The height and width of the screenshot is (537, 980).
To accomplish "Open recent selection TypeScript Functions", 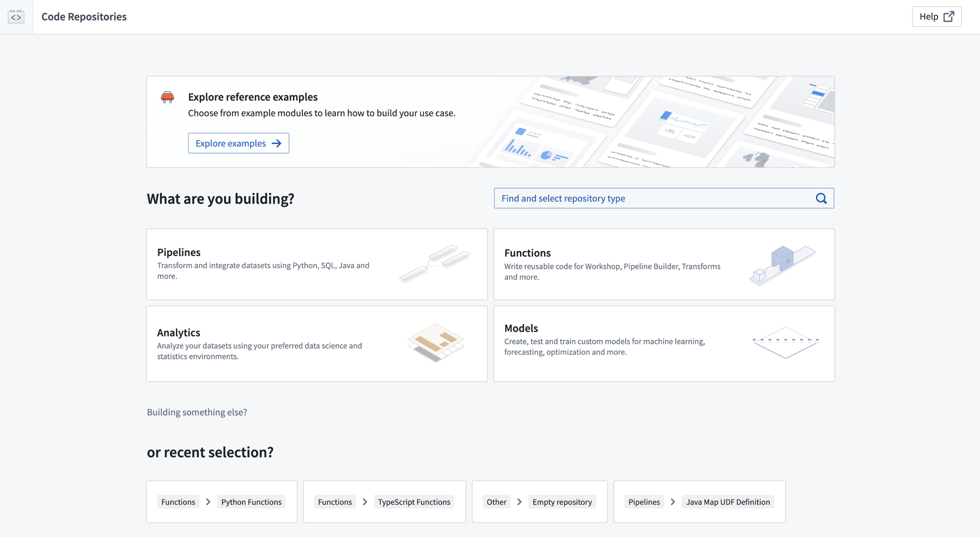I will point(384,501).
